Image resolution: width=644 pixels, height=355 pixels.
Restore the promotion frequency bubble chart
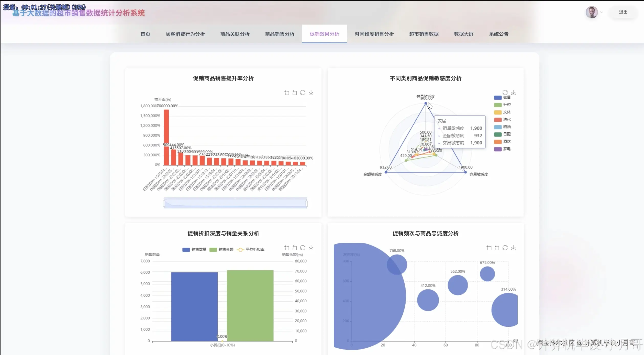point(505,248)
